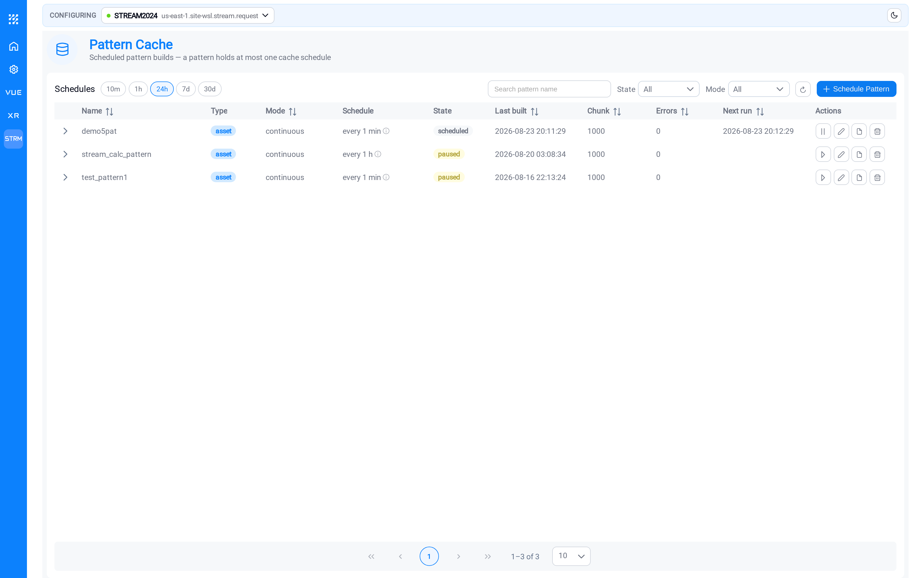Go to previous page of results
Image resolution: width=924 pixels, height=578 pixels.
[400, 557]
